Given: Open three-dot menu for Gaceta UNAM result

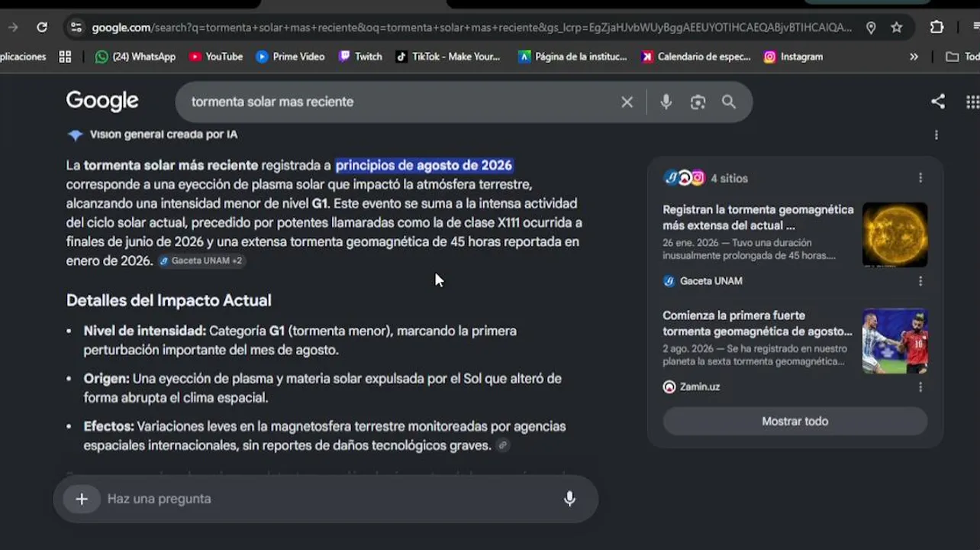Looking at the screenshot, I should [x=920, y=281].
